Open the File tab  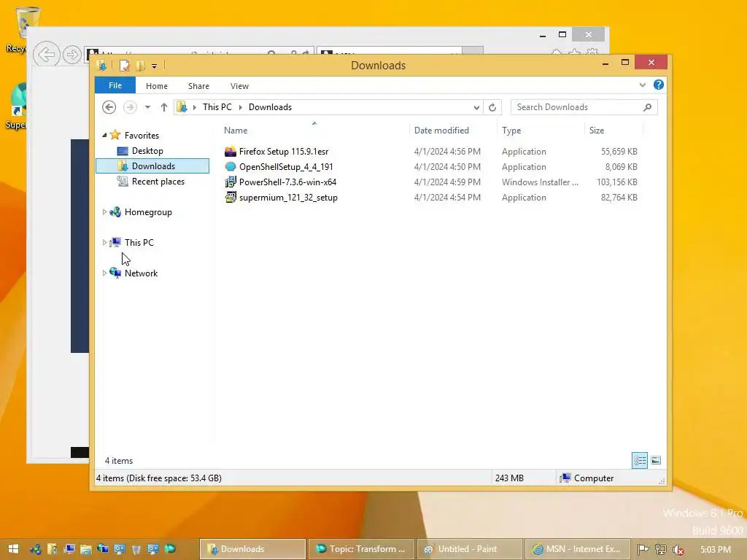pos(115,85)
